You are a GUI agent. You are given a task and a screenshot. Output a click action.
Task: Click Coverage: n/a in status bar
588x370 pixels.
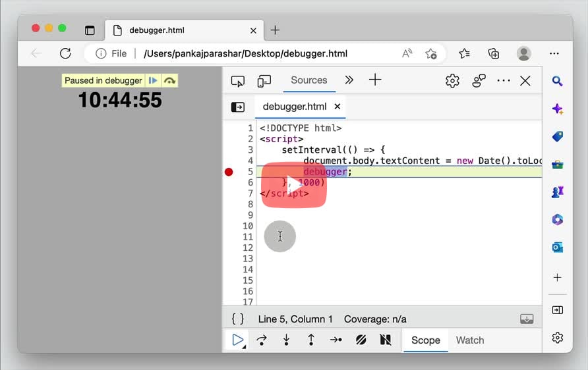pyautogui.click(x=375, y=319)
